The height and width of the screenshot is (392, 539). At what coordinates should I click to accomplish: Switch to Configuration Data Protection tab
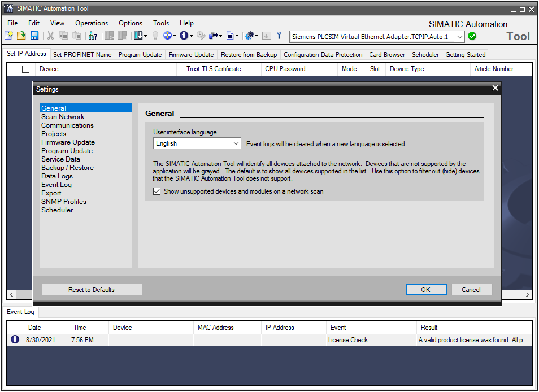(323, 55)
